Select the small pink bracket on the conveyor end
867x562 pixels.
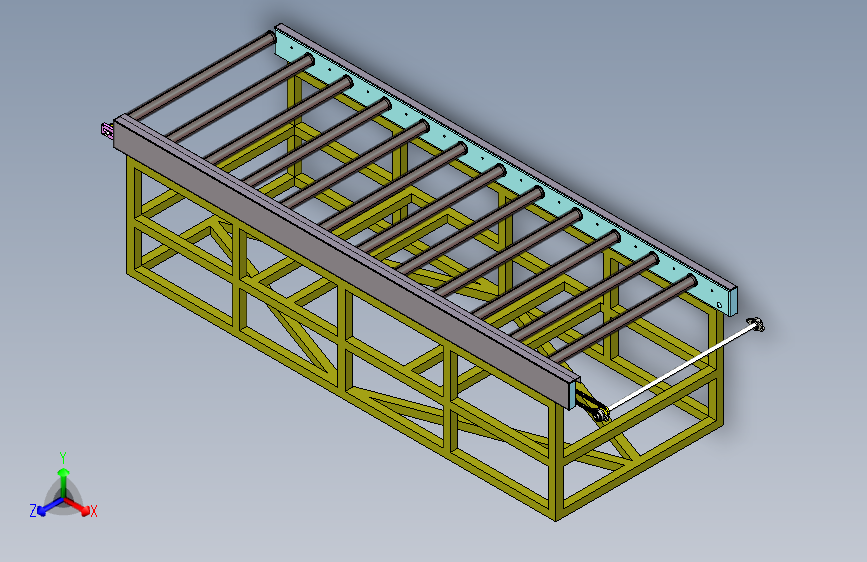(107, 130)
